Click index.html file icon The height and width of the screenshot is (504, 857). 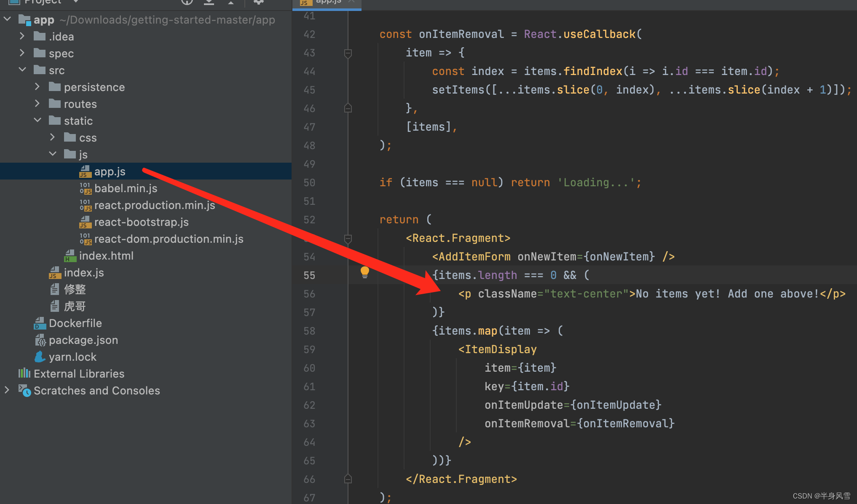click(x=70, y=256)
